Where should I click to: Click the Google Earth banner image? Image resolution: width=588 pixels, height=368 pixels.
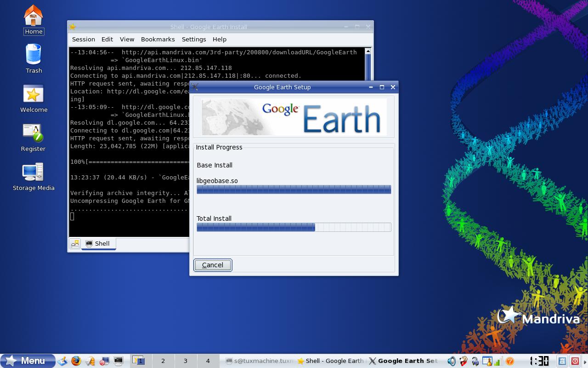[x=294, y=117]
